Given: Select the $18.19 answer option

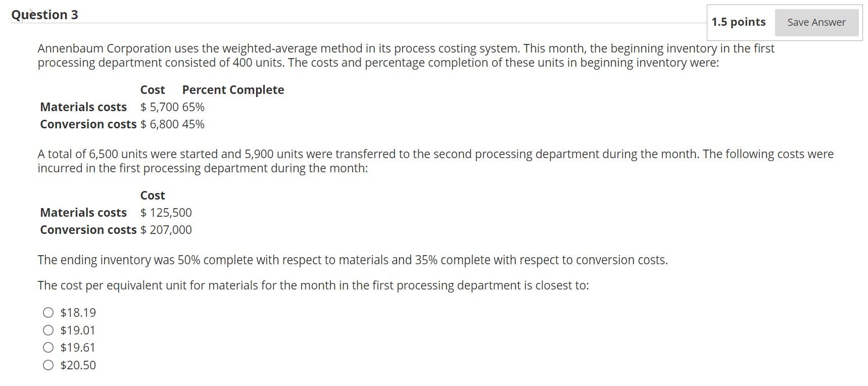Looking at the screenshot, I should pos(48,312).
